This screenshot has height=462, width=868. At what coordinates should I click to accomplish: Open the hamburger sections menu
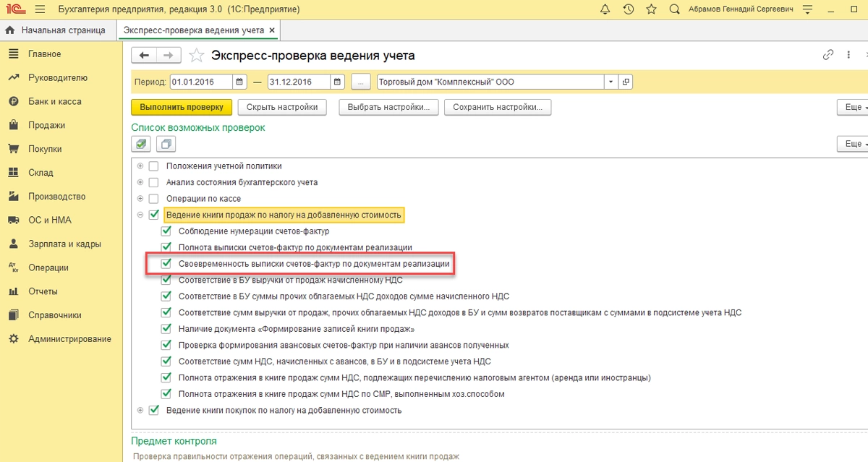coord(39,9)
